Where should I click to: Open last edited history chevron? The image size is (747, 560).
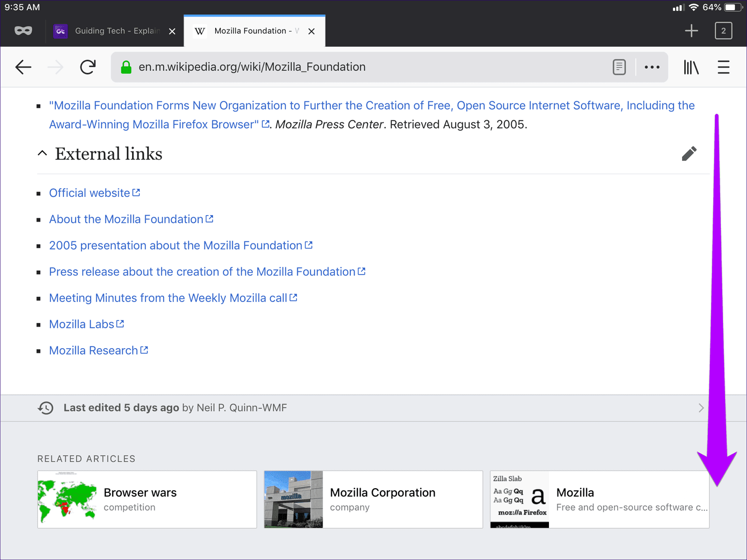coord(701,408)
